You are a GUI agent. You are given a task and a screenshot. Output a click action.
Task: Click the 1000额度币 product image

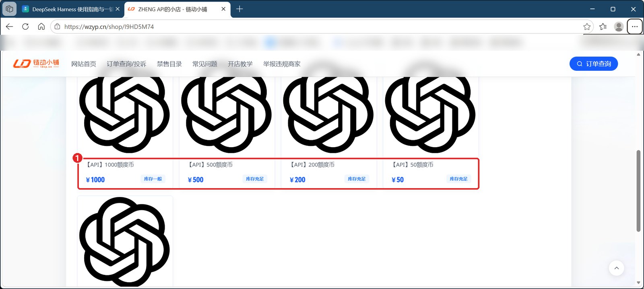124,115
